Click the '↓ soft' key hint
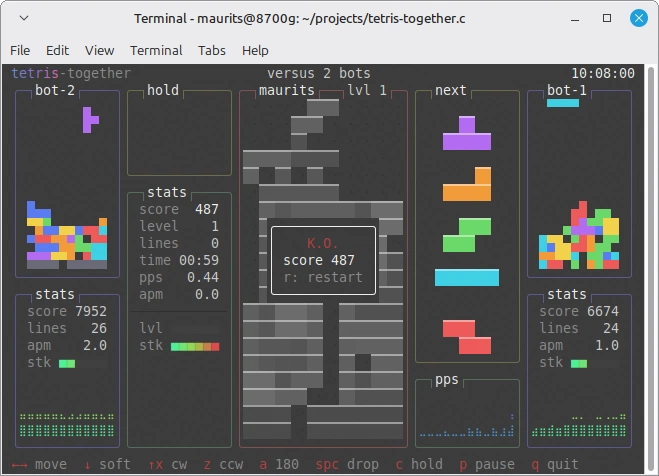 coord(107,464)
